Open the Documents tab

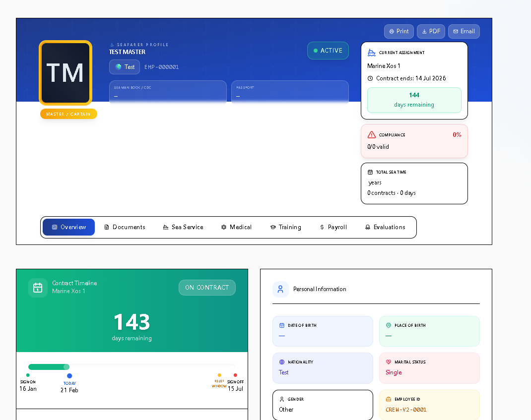(x=125, y=227)
